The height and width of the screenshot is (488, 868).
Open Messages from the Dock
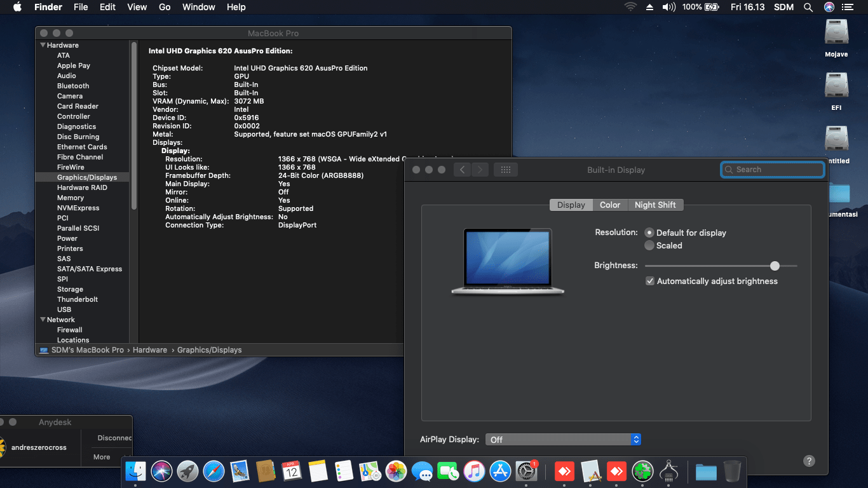(422, 471)
